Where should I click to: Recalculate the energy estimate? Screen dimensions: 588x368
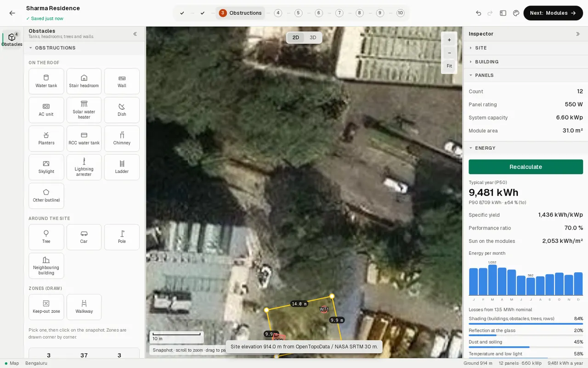(526, 167)
